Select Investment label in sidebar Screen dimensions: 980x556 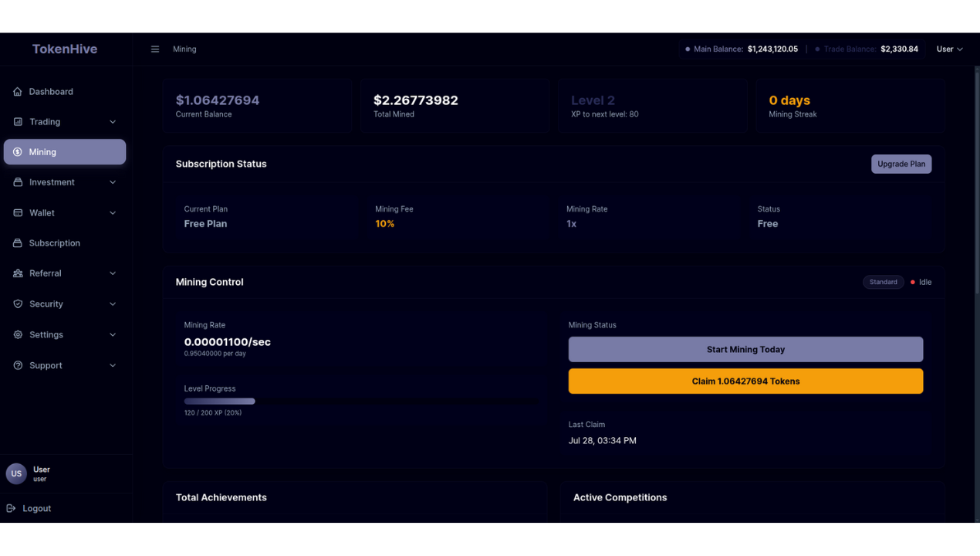pos(52,182)
